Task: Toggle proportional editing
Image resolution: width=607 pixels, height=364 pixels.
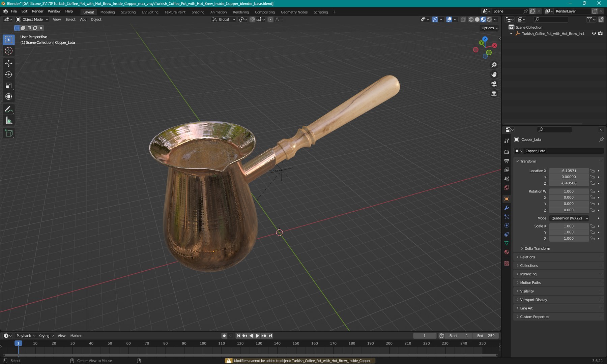Action: pyautogui.click(x=270, y=20)
